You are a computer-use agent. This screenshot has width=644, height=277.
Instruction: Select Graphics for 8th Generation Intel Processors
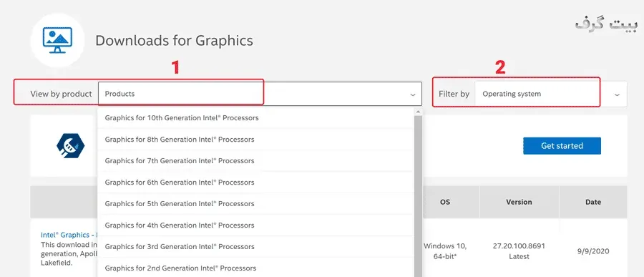click(x=255, y=140)
